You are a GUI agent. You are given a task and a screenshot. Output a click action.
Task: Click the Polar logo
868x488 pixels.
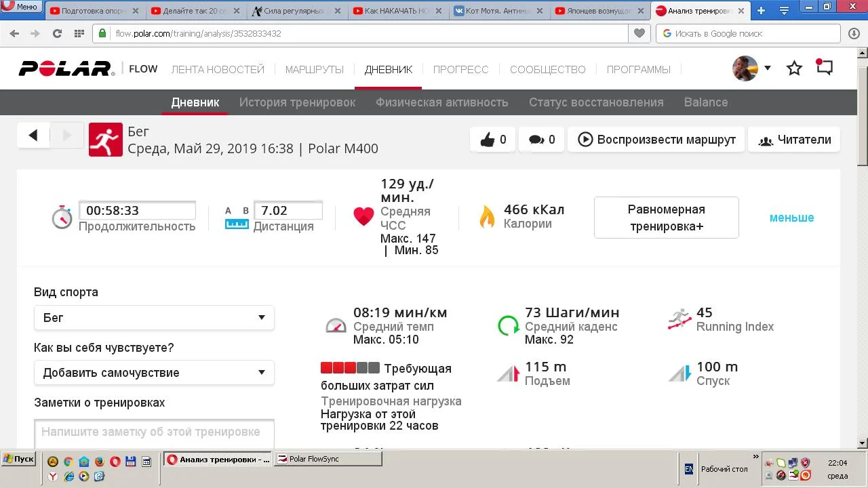pos(66,68)
